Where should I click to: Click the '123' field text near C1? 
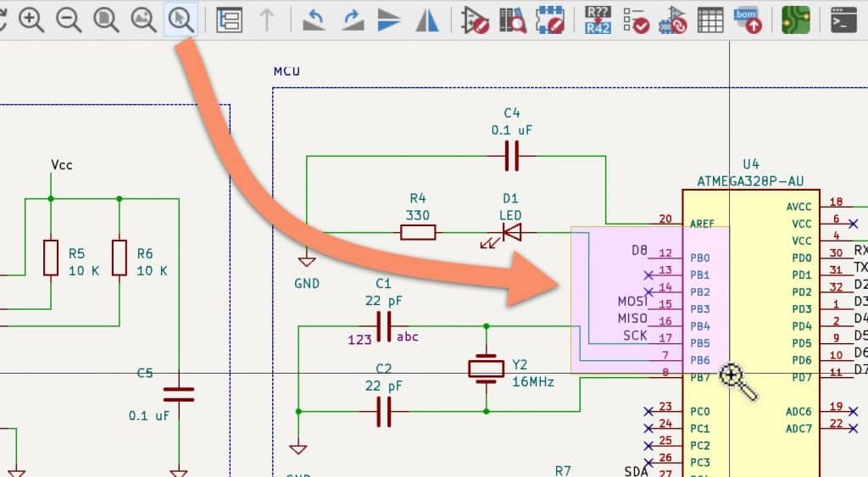[x=359, y=340]
